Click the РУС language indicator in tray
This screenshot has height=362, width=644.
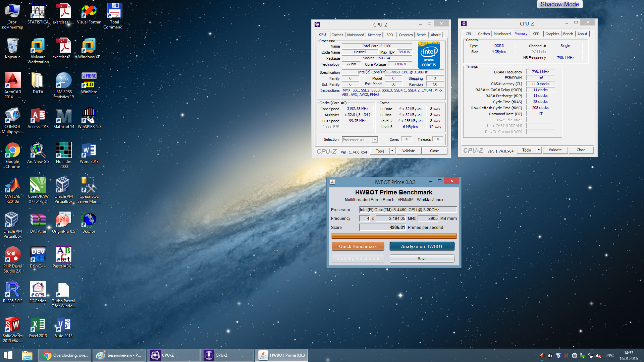pos(610,356)
